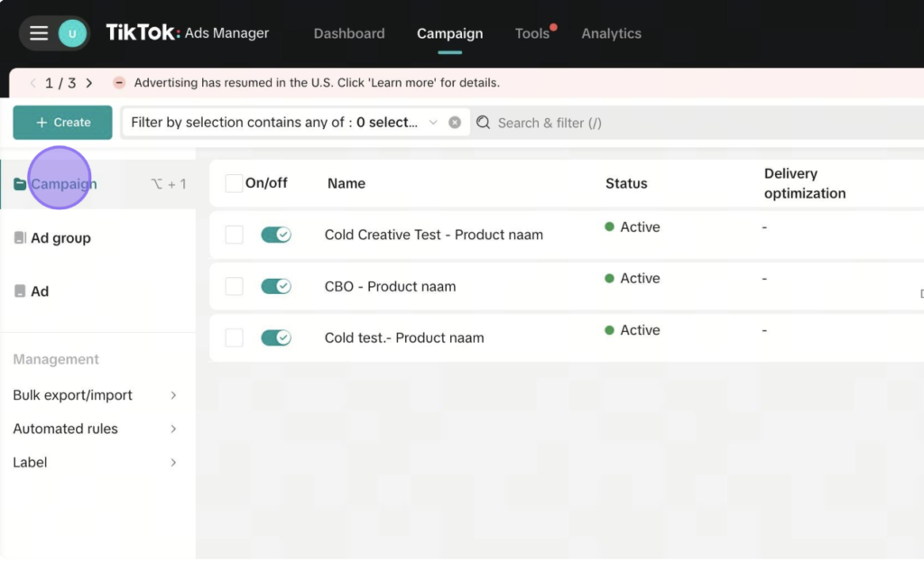Open the Tools menu
The width and height of the screenshot is (924, 572).
click(x=532, y=33)
